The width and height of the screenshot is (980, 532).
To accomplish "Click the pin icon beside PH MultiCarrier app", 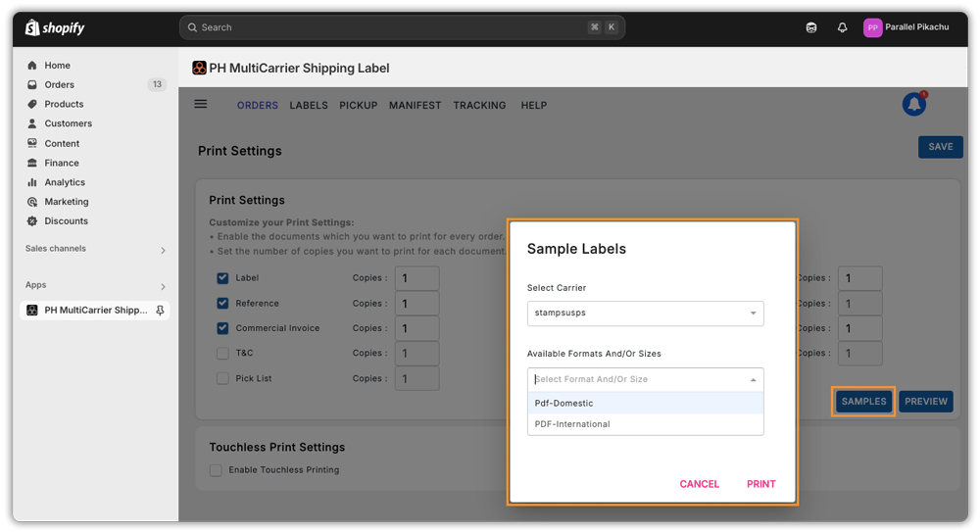I will 160,310.
